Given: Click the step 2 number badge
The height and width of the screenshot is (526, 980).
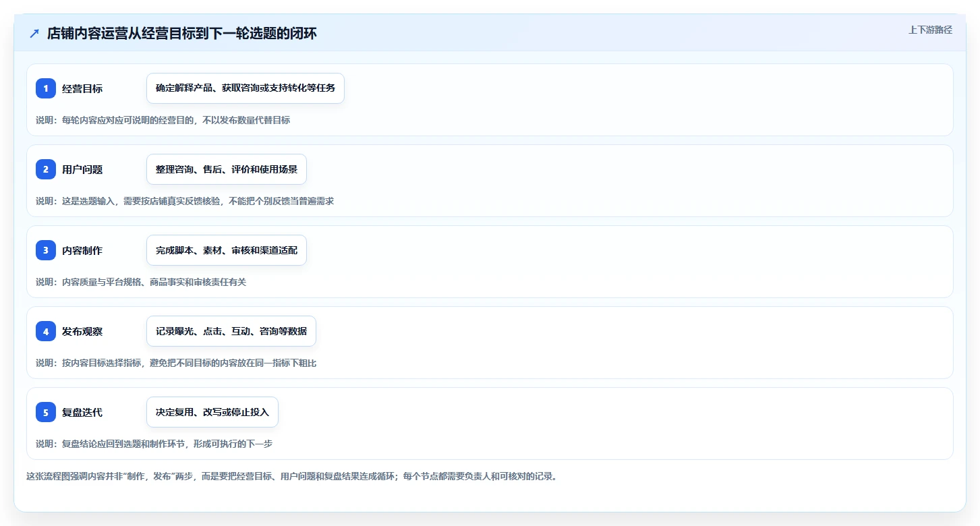Looking at the screenshot, I should click(46, 169).
